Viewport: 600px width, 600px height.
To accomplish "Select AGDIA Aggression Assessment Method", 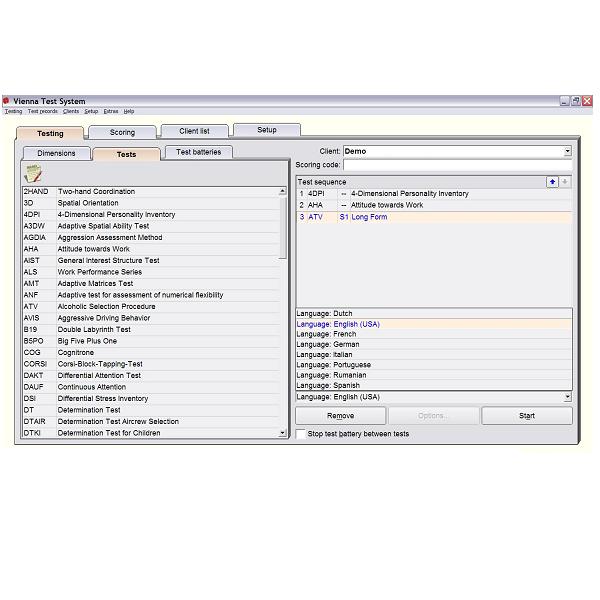I will pos(151,238).
